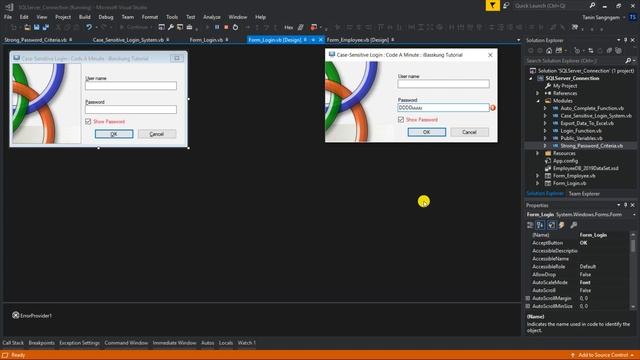Screen dimensions: 640x360
Task: Click the User name field in running dialog
Action: pos(443,84)
